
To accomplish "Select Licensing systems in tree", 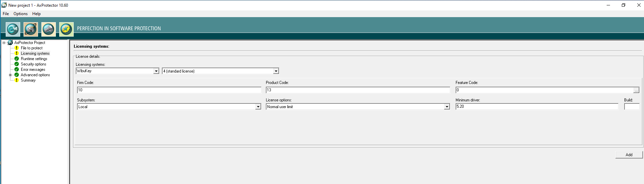I will (x=35, y=53).
